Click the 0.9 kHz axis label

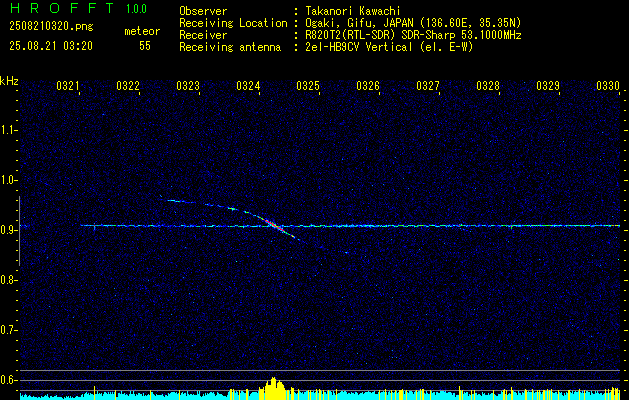[8, 230]
